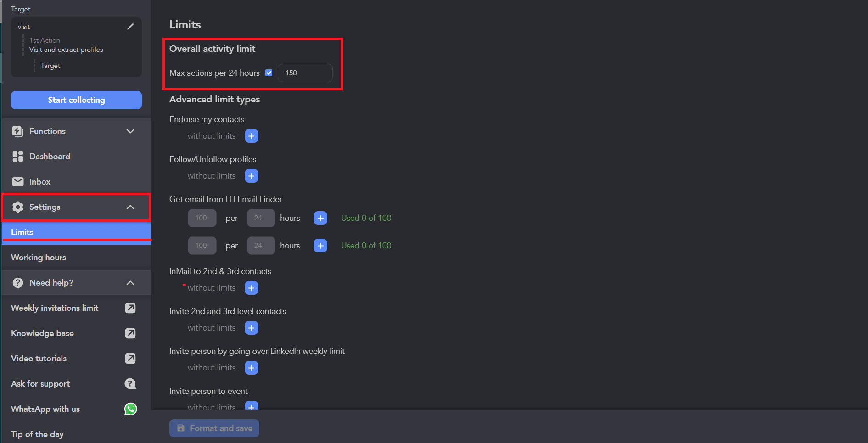Go to the Inbox

pyautogui.click(x=40, y=182)
